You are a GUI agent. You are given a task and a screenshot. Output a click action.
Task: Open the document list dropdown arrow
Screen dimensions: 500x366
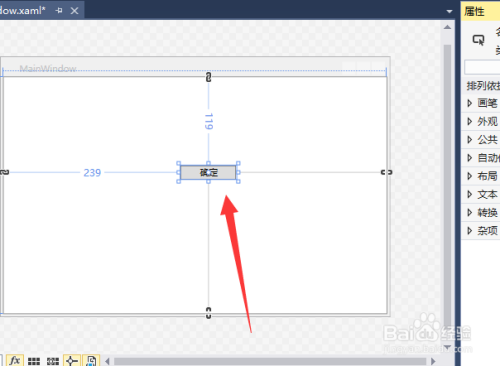[x=449, y=11]
